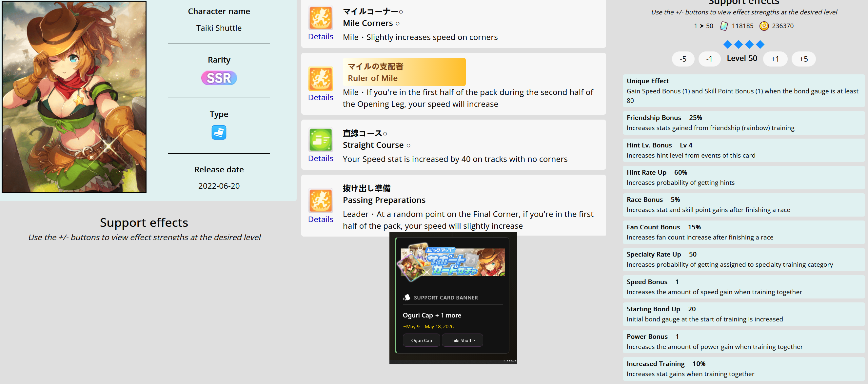
Task: Increase level by one with +1
Action: coord(775,59)
